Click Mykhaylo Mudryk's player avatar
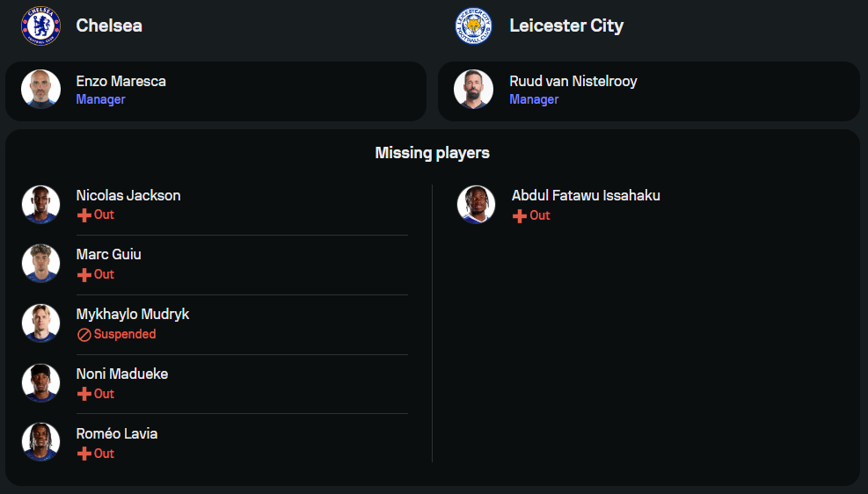Image resolution: width=868 pixels, height=494 pixels. click(x=40, y=323)
